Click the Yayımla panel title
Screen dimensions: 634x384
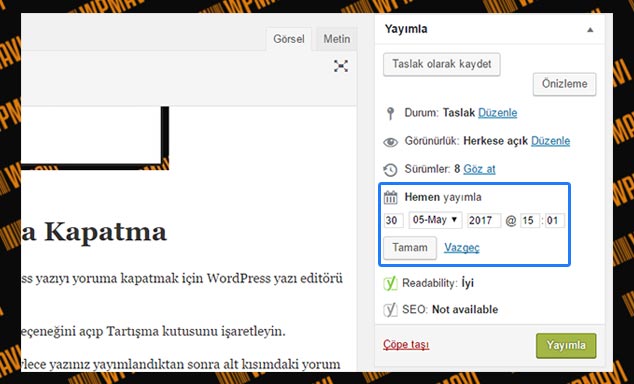(x=406, y=29)
